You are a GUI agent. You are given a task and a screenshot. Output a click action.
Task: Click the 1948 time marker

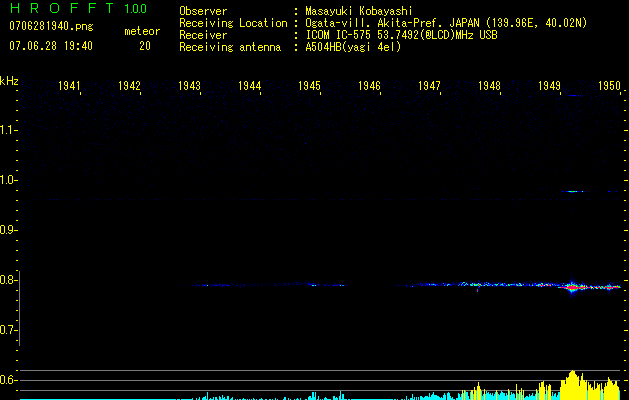point(489,86)
